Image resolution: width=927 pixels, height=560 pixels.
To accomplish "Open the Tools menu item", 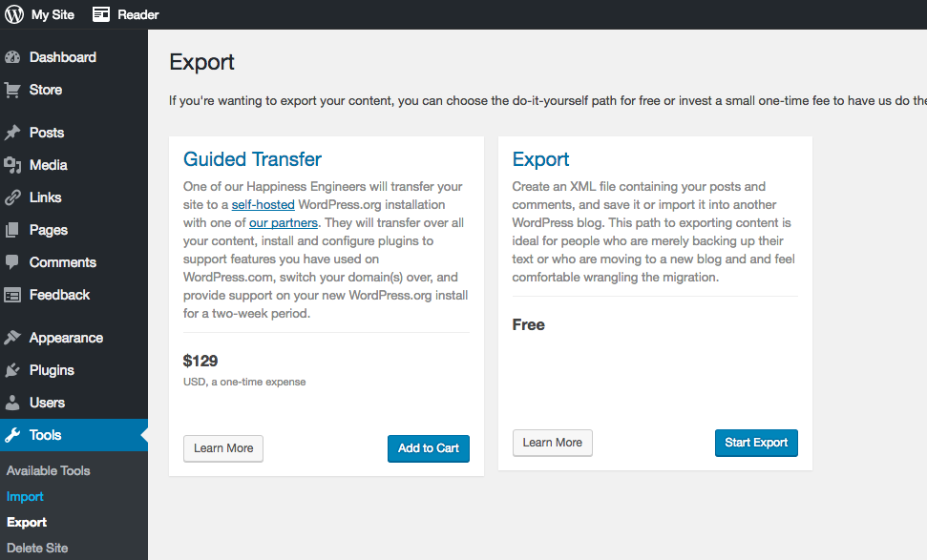I will tap(74, 435).
